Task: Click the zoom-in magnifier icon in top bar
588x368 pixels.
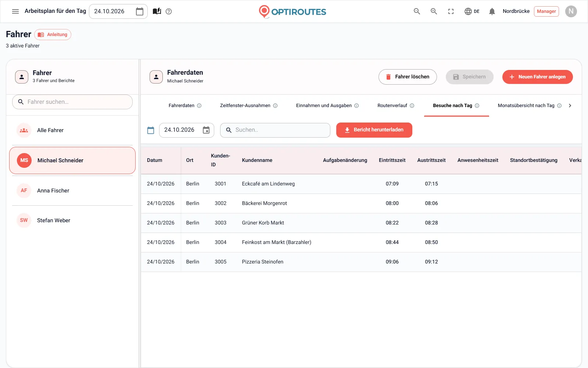Action: coord(434,11)
